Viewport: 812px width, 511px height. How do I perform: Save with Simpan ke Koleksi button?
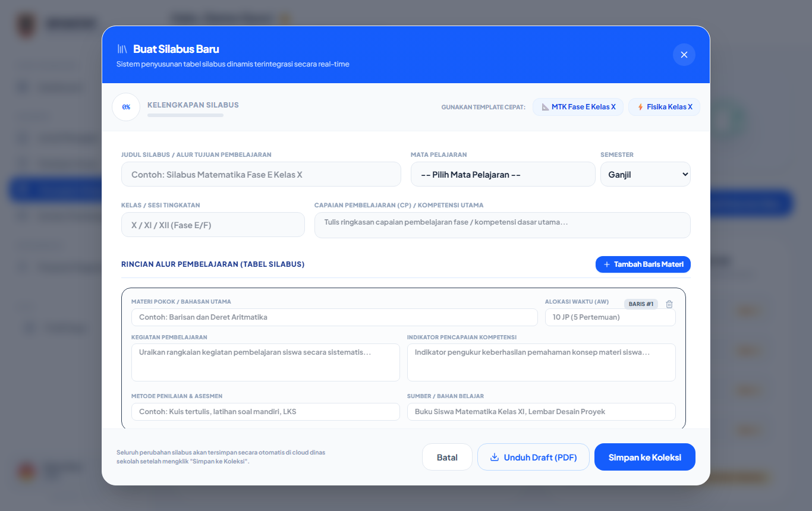pyautogui.click(x=645, y=457)
